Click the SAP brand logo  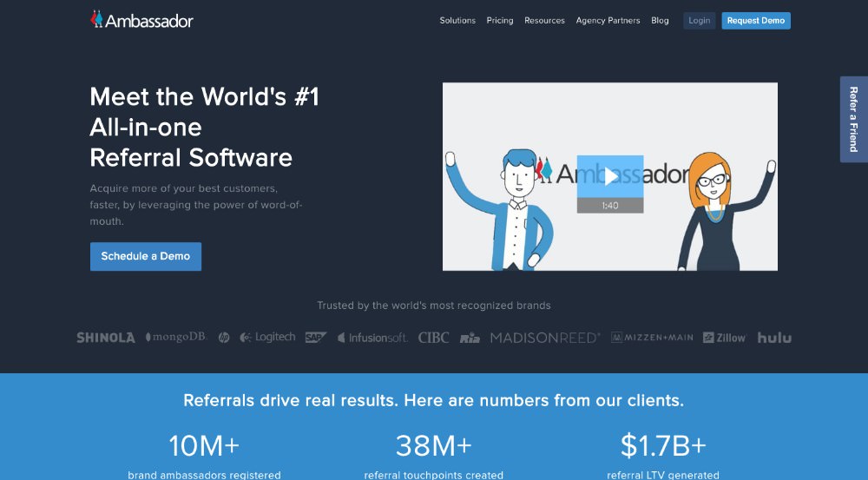tap(316, 338)
